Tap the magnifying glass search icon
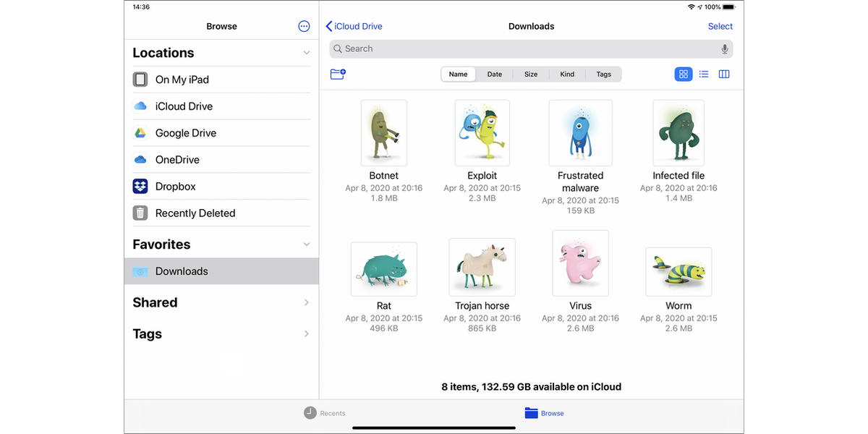The image size is (868, 434). coord(338,49)
